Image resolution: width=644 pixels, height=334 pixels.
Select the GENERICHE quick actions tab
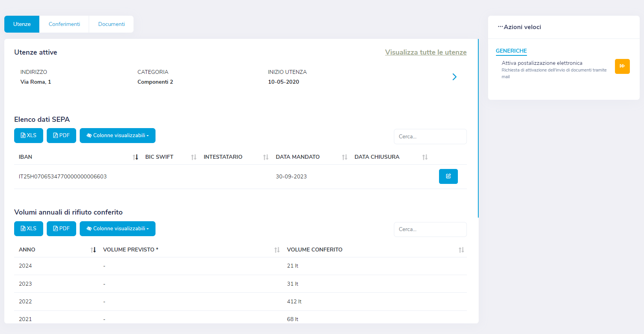pos(511,51)
